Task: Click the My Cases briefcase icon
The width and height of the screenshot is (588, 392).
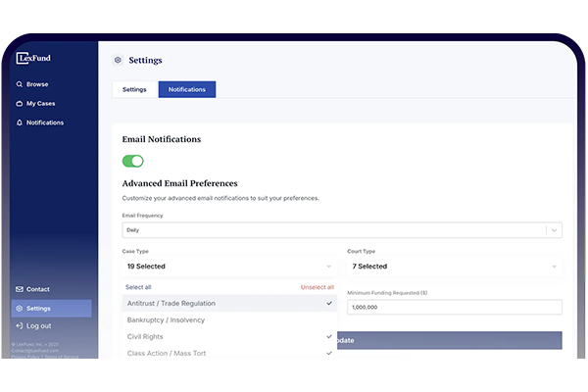Action: (20, 104)
